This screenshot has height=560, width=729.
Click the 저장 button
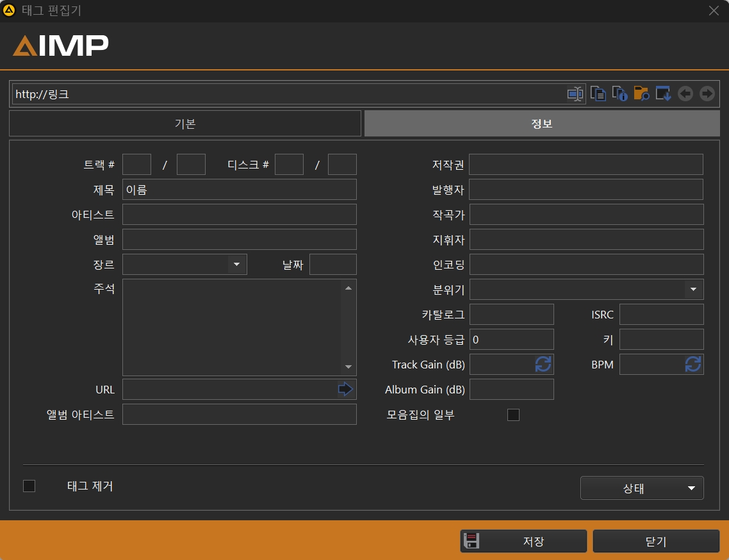[523, 541]
